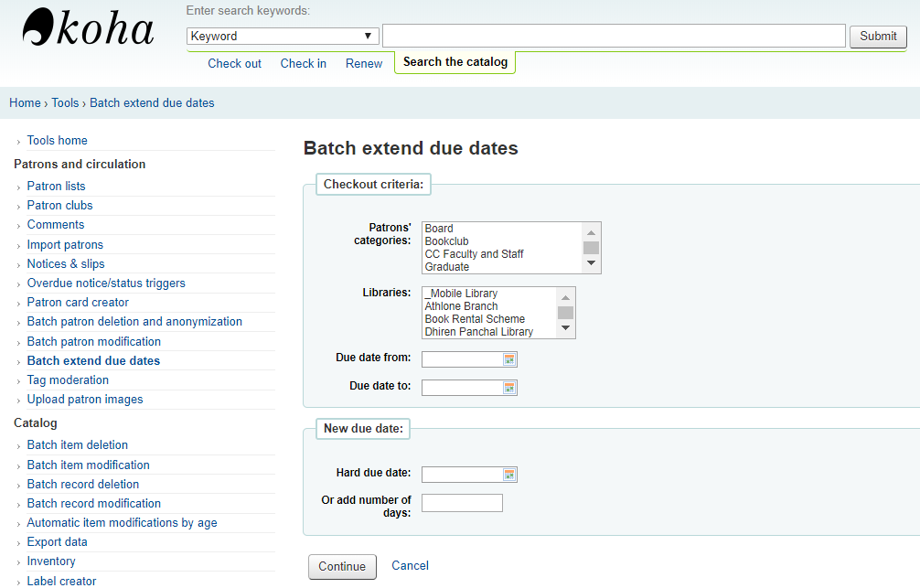
Task: Click the Continue button
Action: tap(342, 567)
